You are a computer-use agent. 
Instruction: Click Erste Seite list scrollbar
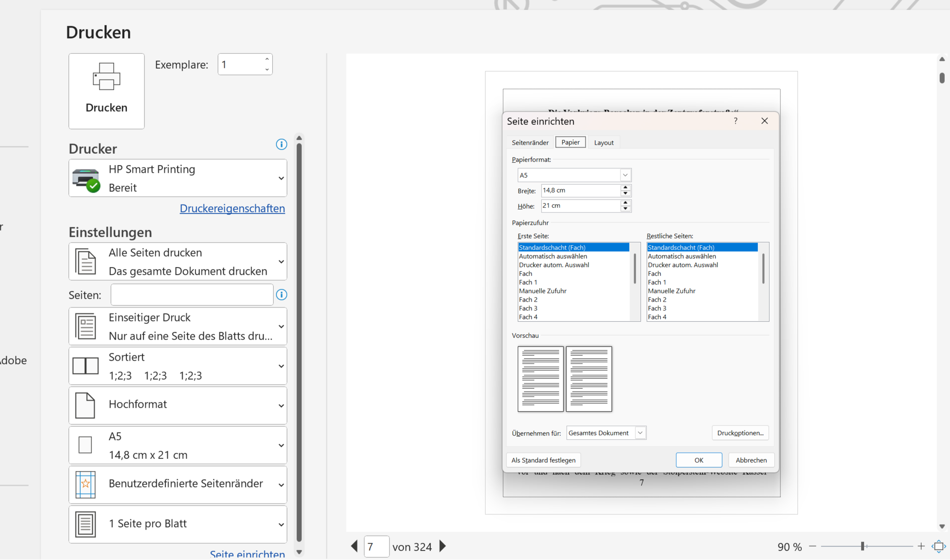coord(635,269)
